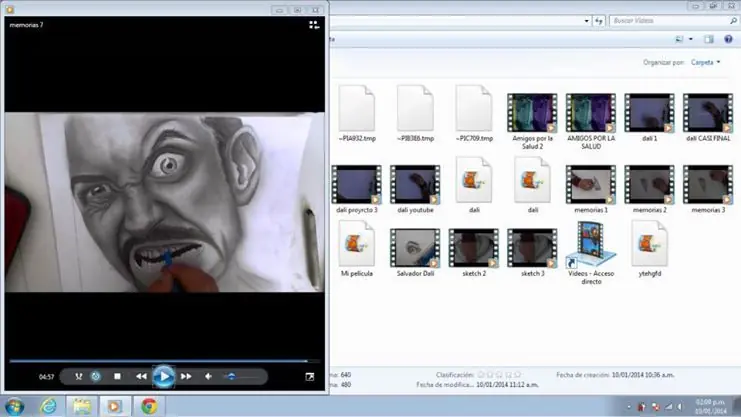Select the Amigos por la Salud 2 video
Viewport: 741px width, 417px height.
click(x=532, y=122)
